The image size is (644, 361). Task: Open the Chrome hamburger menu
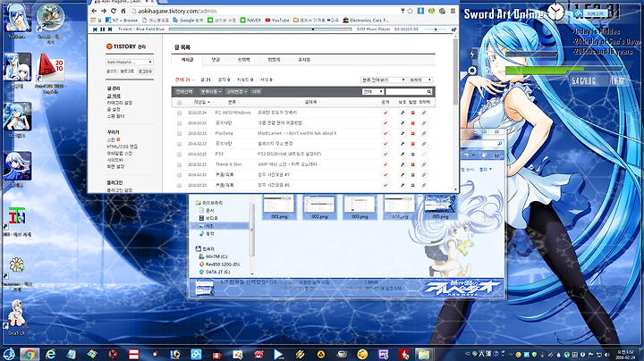pos(453,11)
